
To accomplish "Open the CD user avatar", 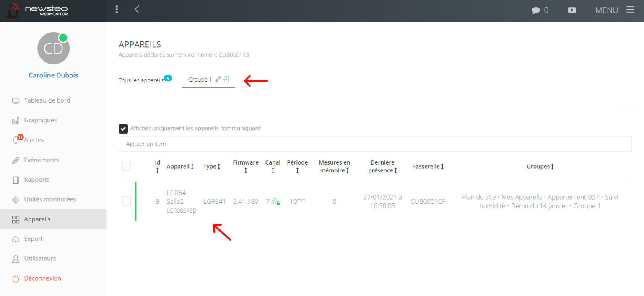I will 53,48.
